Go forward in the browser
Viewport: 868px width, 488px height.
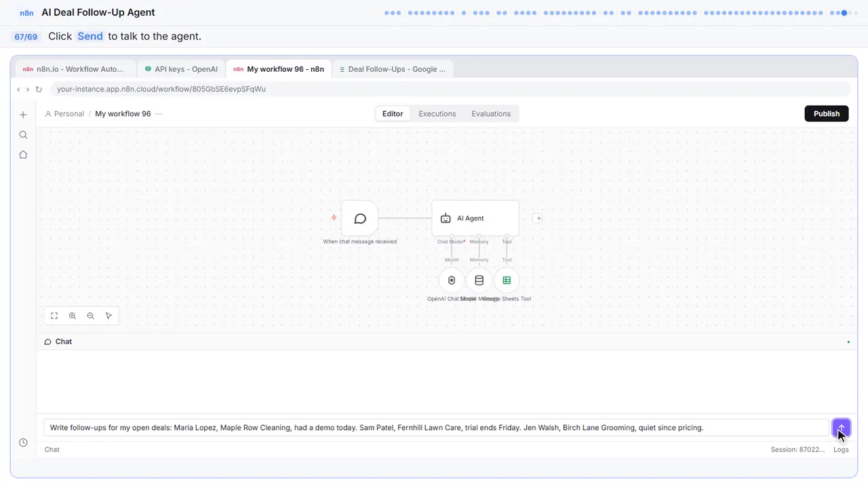tap(28, 89)
